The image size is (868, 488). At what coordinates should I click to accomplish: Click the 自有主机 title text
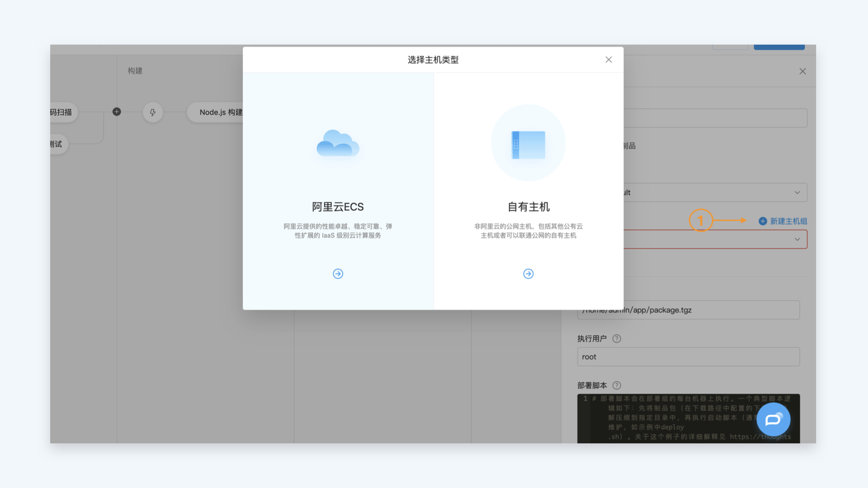tap(528, 207)
